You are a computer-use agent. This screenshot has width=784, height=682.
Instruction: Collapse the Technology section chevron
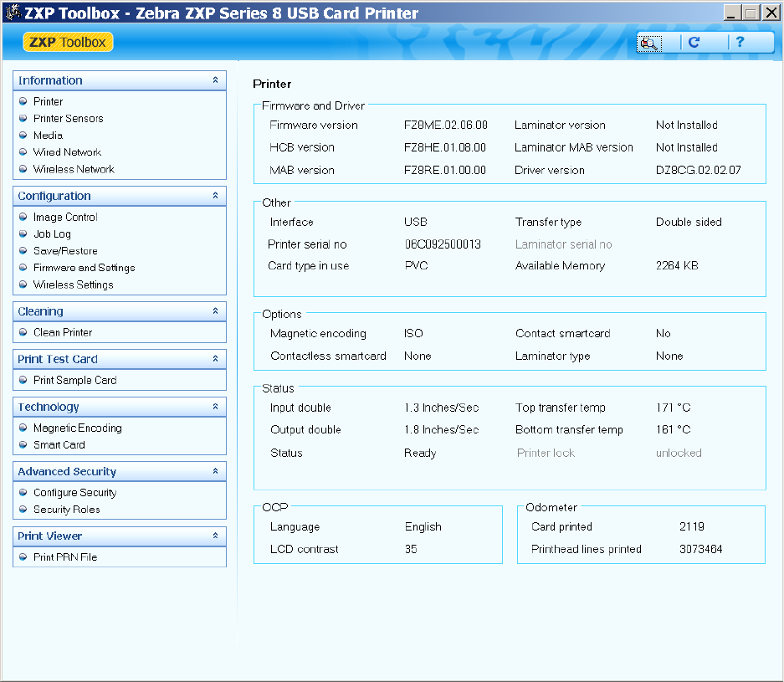point(216,407)
